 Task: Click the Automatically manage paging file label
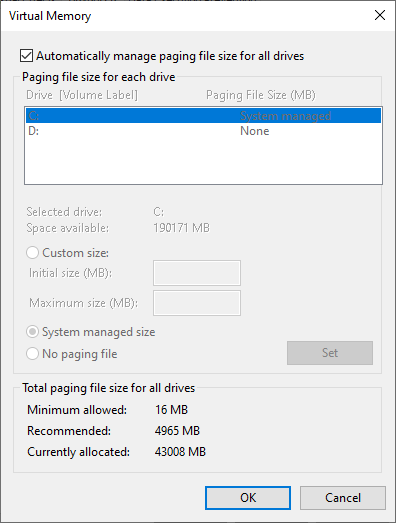click(170, 56)
